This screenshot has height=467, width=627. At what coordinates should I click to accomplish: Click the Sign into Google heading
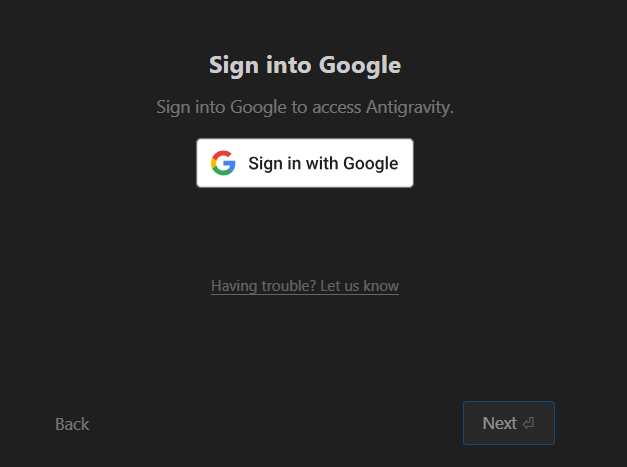tap(305, 66)
